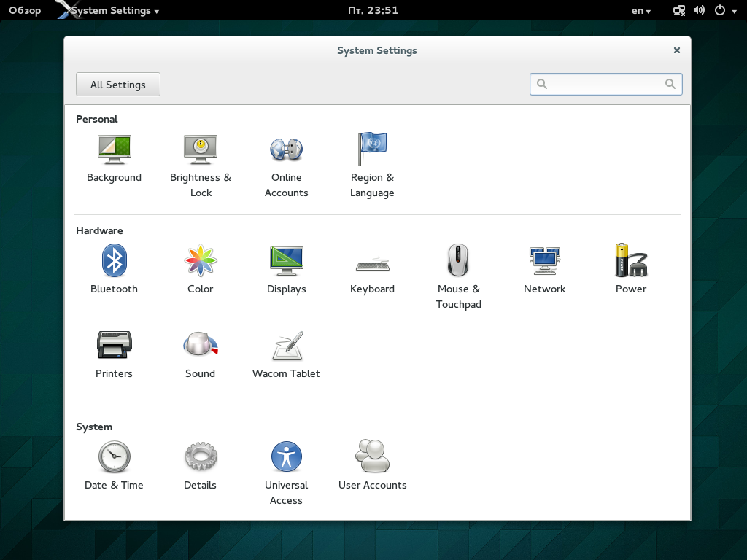Viewport: 747px width, 560px height.
Task: Focus the settings search field
Action: [606, 85]
